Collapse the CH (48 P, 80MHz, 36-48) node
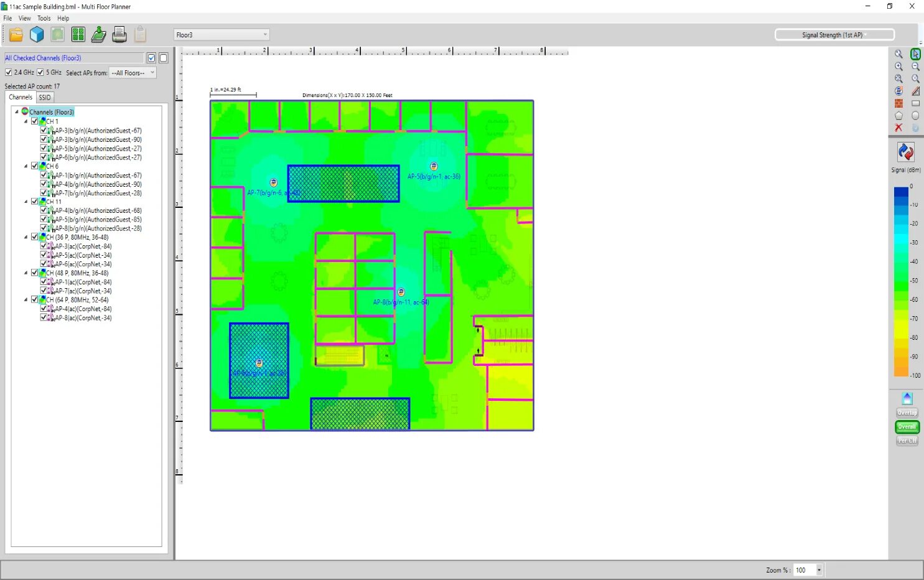The image size is (924, 580). click(x=26, y=273)
